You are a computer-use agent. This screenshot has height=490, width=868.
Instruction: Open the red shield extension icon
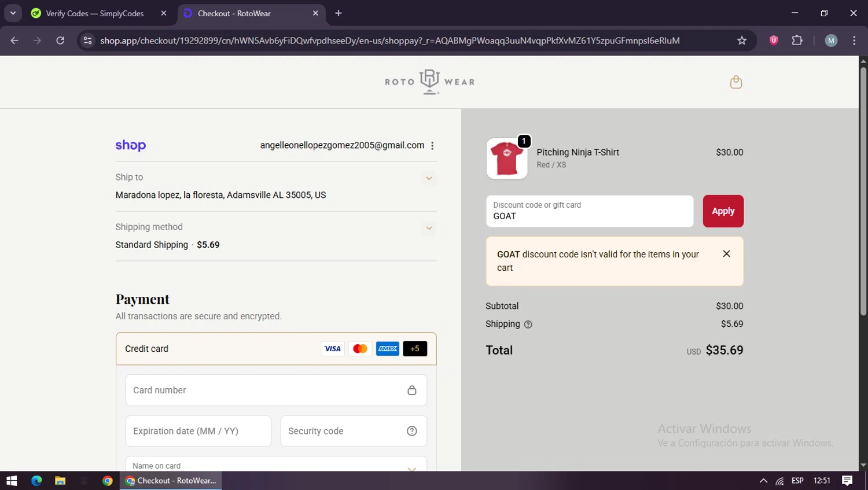coord(774,40)
